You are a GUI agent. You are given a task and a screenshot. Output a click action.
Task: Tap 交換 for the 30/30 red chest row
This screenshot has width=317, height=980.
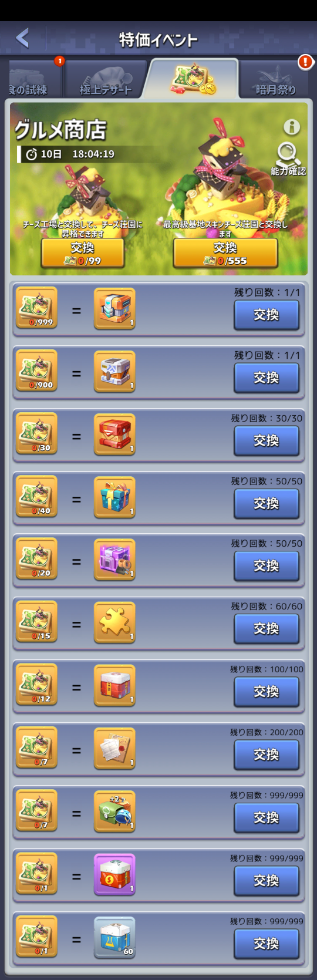267,440
